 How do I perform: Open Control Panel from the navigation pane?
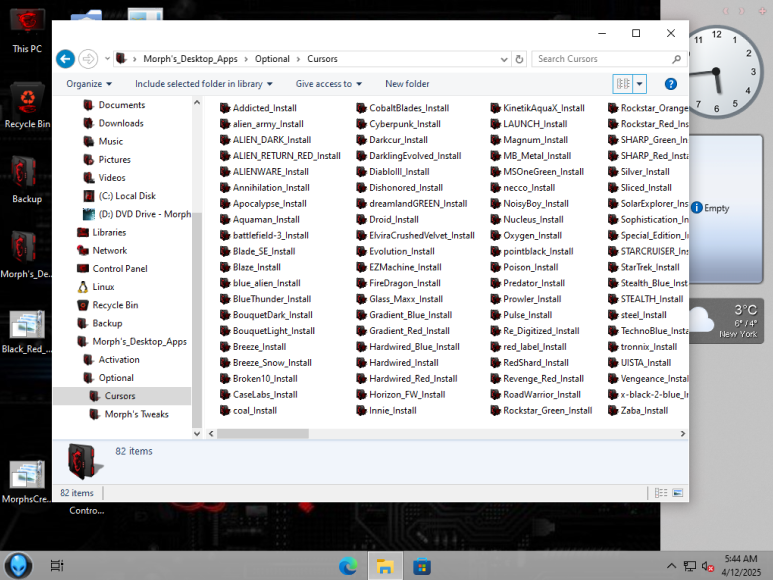pyautogui.click(x=120, y=269)
